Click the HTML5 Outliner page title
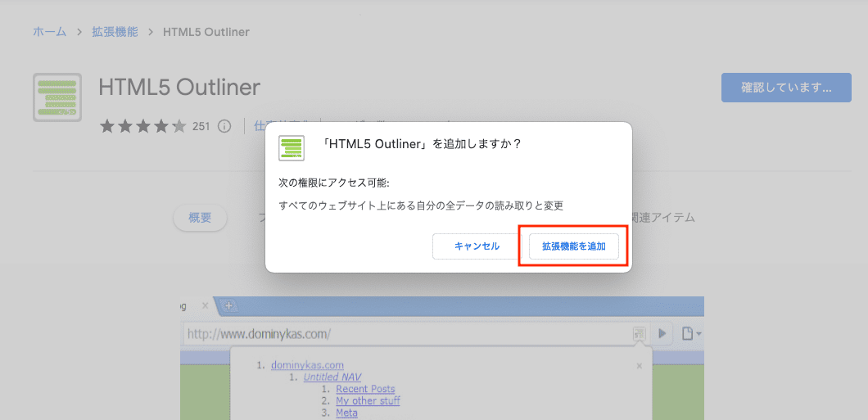Viewport: 868px width, 420px height. tap(179, 87)
